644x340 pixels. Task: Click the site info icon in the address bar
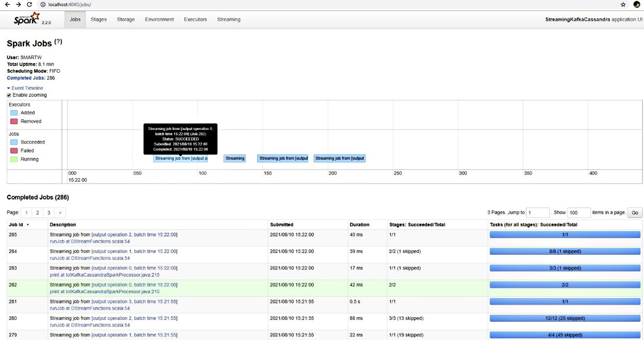pyautogui.click(x=43, y=5)
